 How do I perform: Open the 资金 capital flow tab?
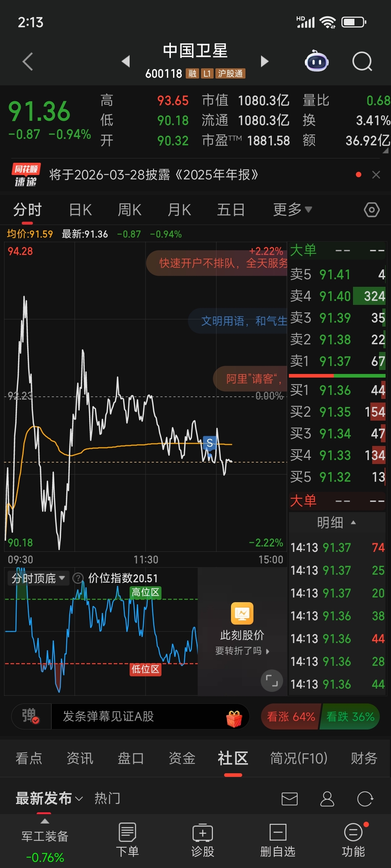pyautogui.click(x=182, y=758)
